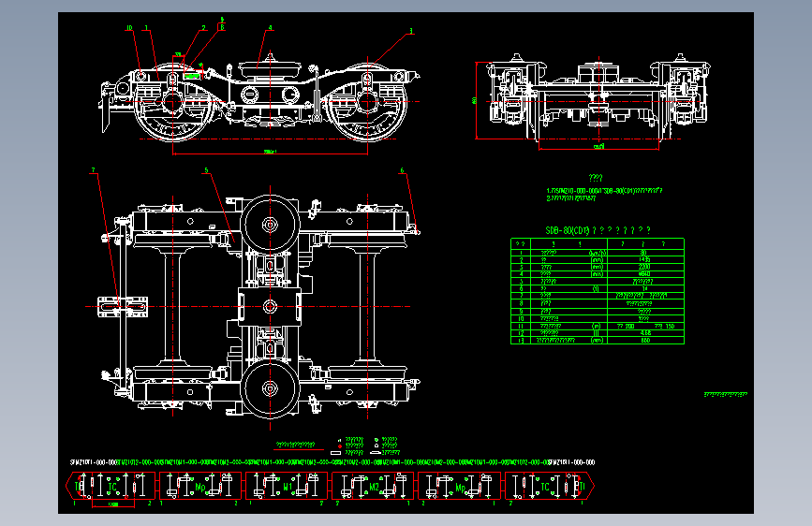Click part balloon number 4 above side view

270,28
